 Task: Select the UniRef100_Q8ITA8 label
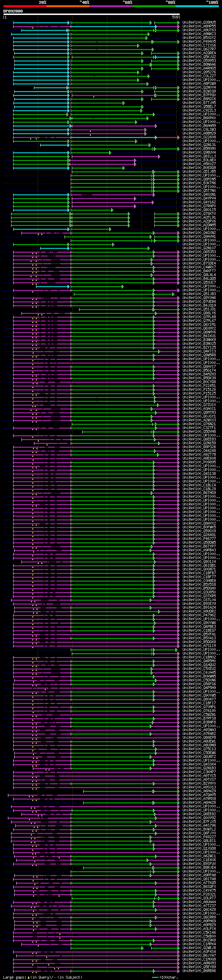(x=199, y=879)
